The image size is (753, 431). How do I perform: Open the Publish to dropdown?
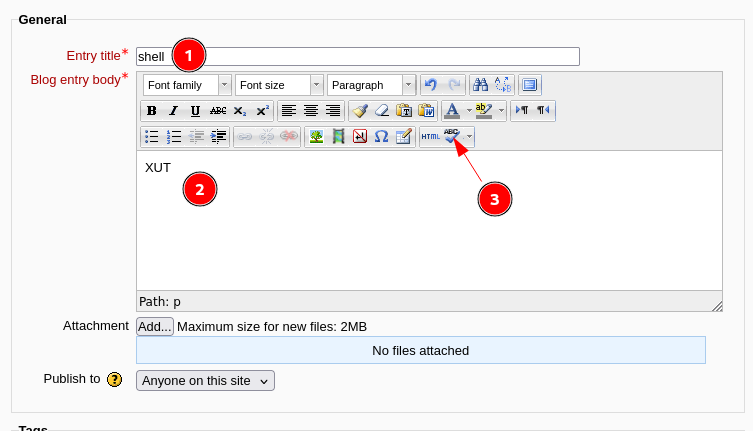click(x=206, y=381)
